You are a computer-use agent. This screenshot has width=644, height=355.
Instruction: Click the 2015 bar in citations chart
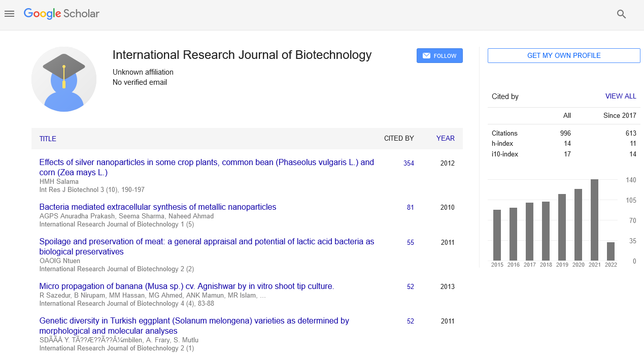pos(497,235)
